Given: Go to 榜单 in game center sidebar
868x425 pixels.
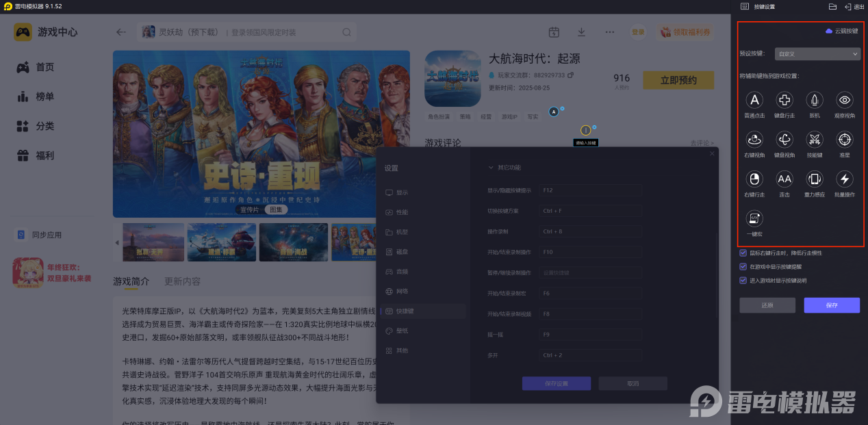Looking at the screenshot, I should 36,96.
